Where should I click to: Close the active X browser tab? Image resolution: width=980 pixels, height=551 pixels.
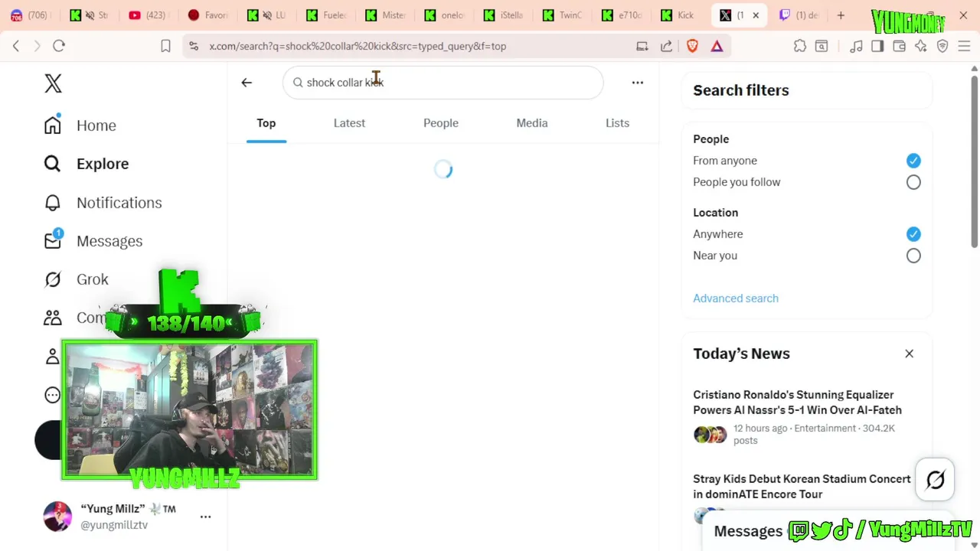[756, 15]
